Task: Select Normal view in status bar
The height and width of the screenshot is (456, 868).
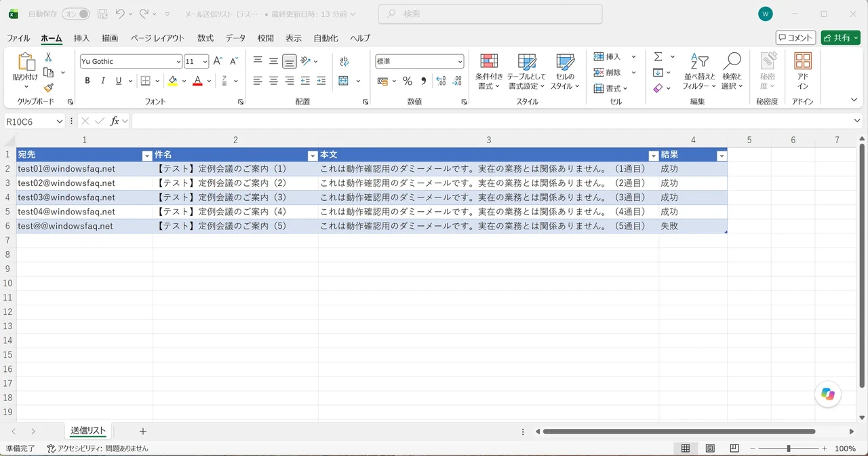Action: point(686,449)
